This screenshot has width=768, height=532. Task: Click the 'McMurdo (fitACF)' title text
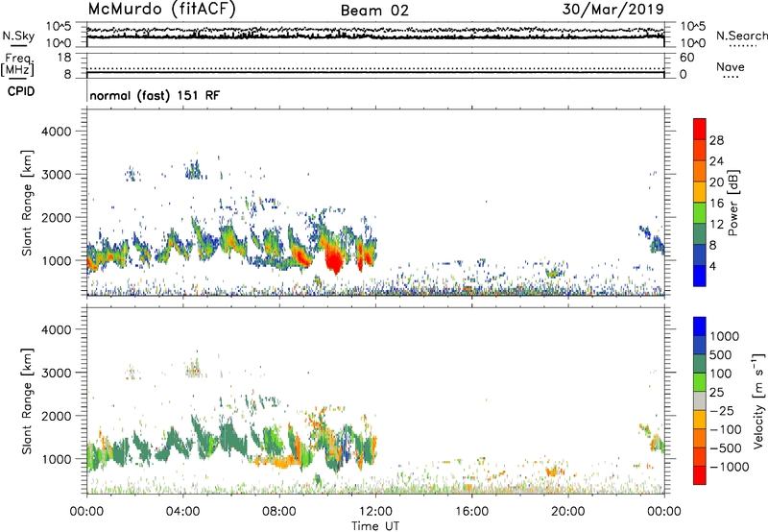coord(161,9)
